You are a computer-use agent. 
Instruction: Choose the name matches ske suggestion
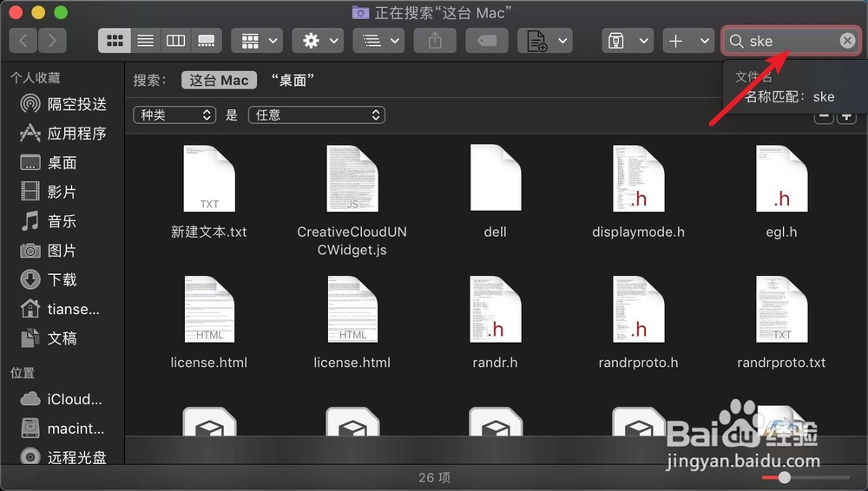[x=789, y=97]
